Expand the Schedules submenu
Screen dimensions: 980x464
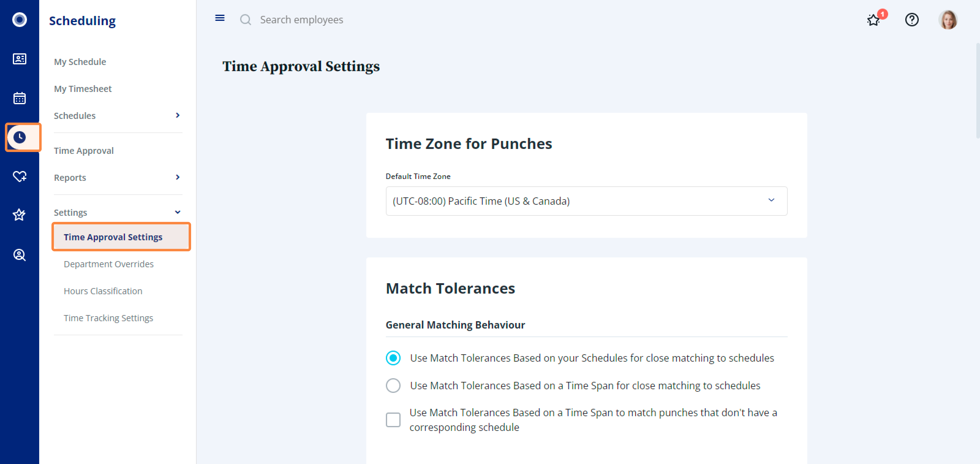(x=118, y=115)
